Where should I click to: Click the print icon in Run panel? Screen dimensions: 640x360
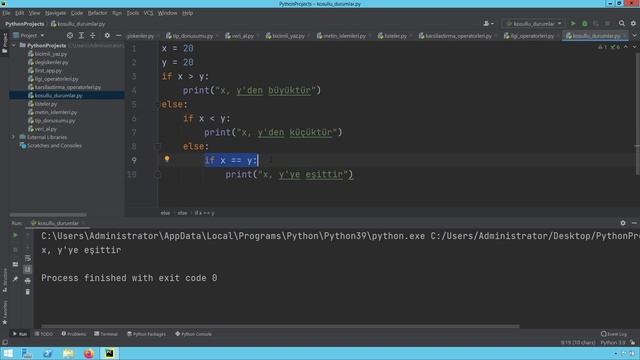27,280
